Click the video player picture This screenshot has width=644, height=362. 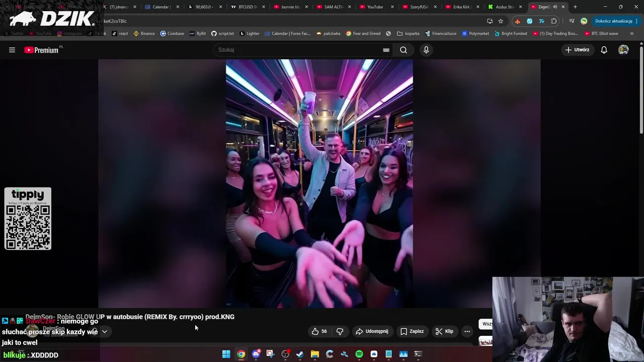(319, 184)
